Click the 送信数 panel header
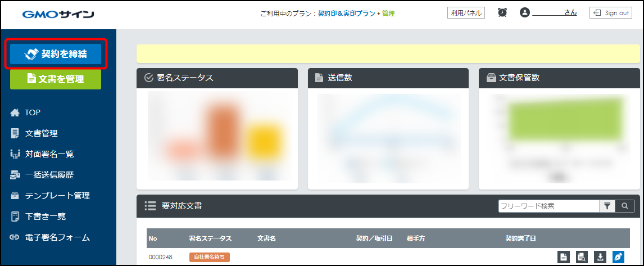This screenshot has height=266, width=644. (388, 78)
